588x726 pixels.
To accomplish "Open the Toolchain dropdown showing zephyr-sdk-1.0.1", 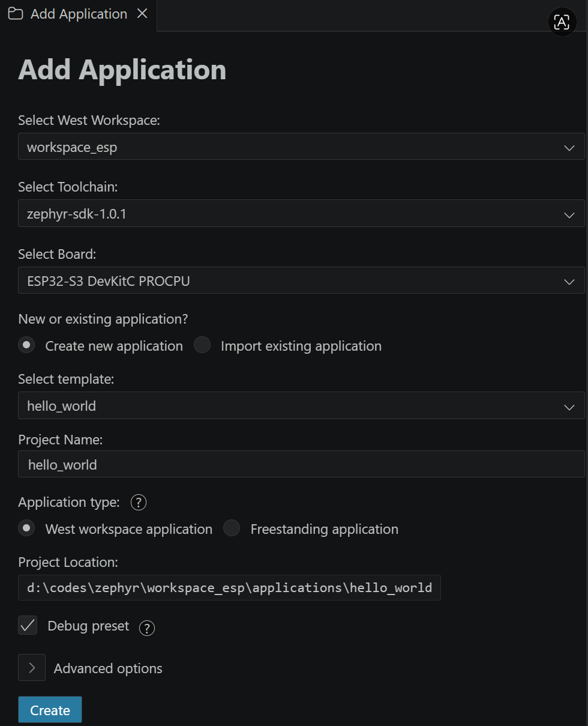I will (x=301, y=214).
